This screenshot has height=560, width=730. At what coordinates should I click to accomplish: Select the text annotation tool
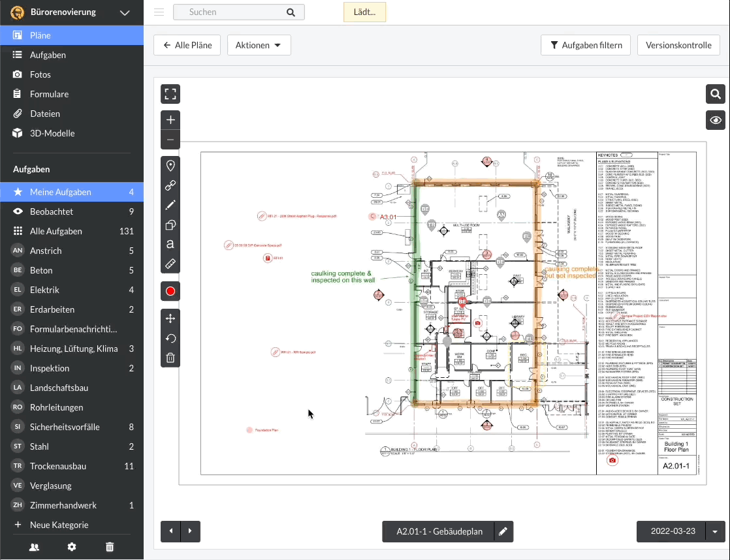click(x=170, y=244)
